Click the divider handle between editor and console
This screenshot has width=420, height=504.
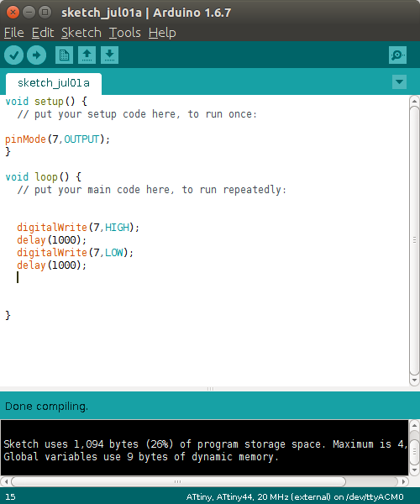(210, 389)
